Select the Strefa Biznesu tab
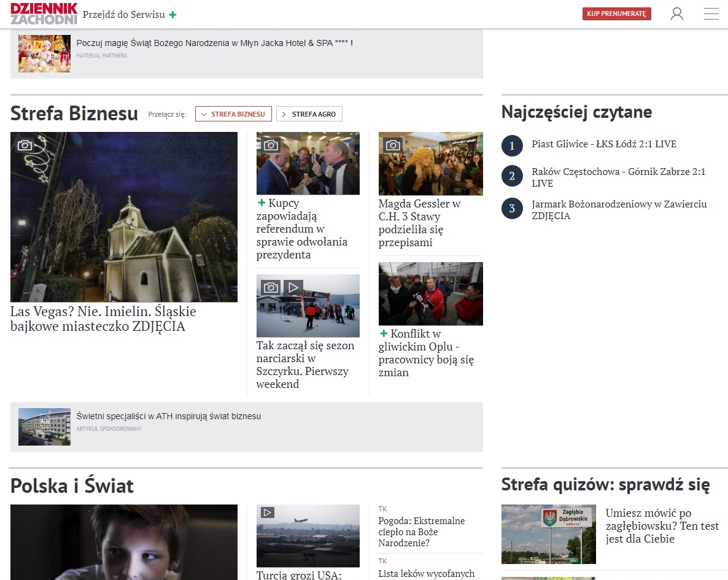Image resolution: width=728 pixels, height=580 pixels. point(233,114)
